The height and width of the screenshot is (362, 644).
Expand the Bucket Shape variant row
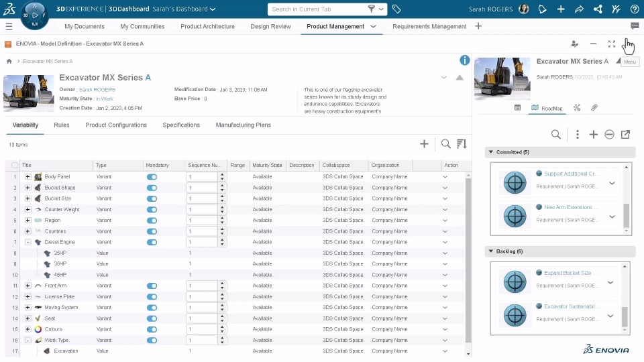(x=28, y=188)
